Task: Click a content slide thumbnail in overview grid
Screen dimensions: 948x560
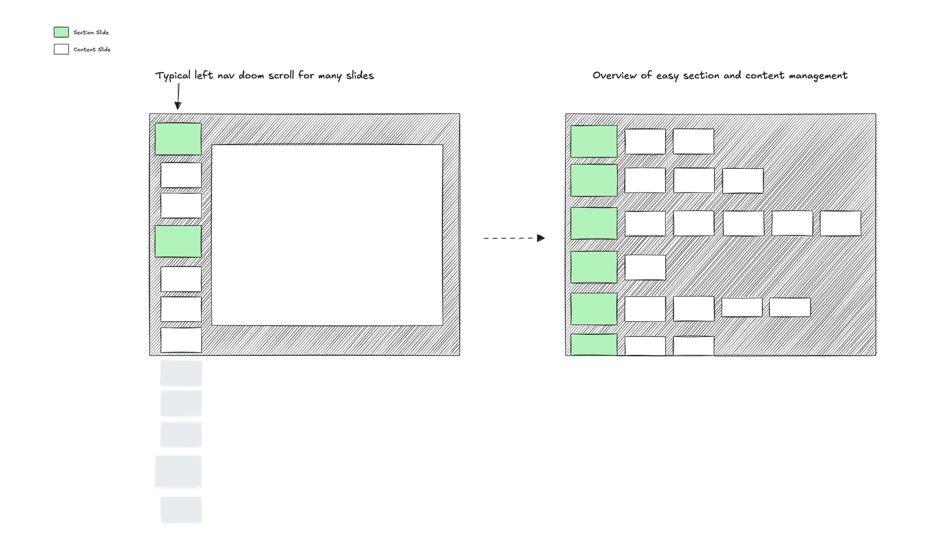Action: [643, 139]
